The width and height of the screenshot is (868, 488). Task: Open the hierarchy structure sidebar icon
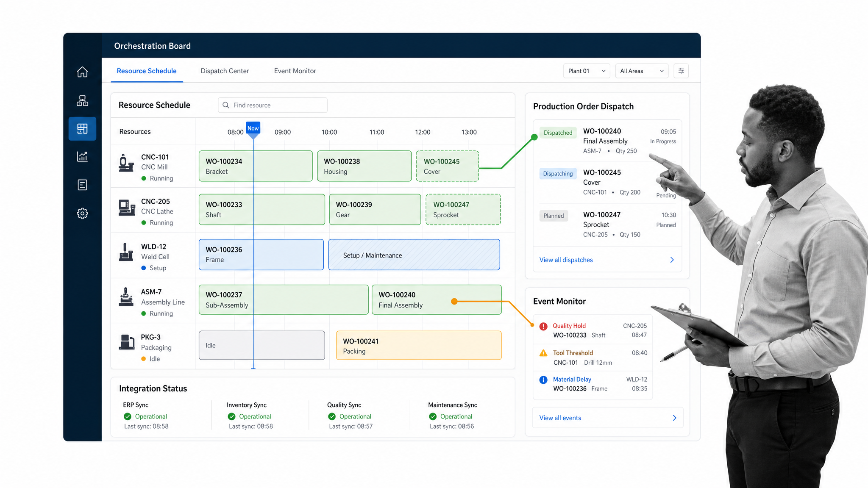coord(82,100)
